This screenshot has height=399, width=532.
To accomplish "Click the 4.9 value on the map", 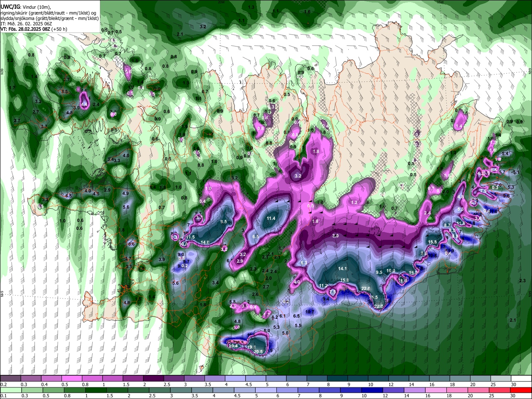I will (126, 193).
